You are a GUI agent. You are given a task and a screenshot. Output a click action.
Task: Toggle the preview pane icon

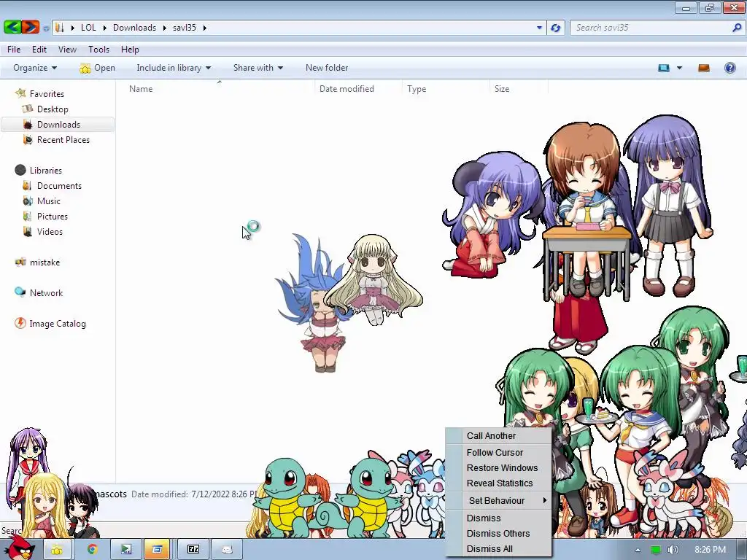(704, 68)
